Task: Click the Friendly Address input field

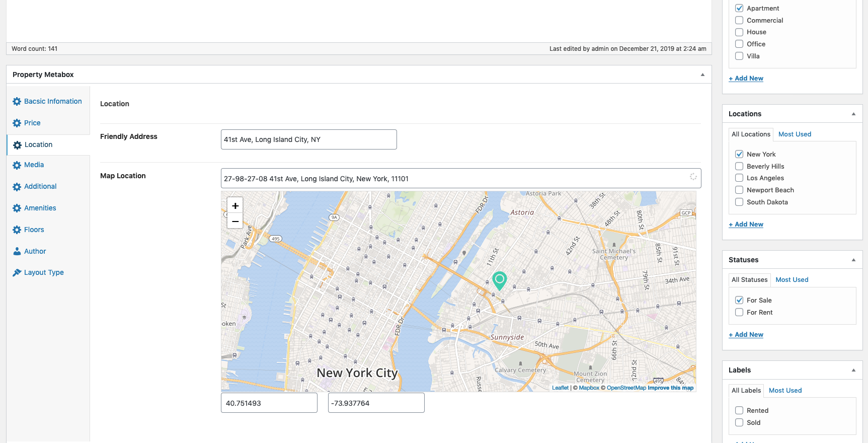Action: [308, 139]
